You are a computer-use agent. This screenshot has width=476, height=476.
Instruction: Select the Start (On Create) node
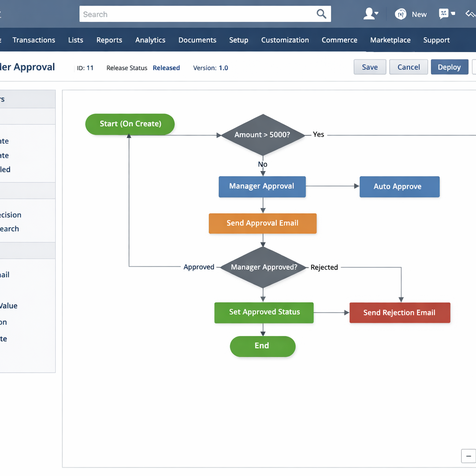tap(130, 124)
